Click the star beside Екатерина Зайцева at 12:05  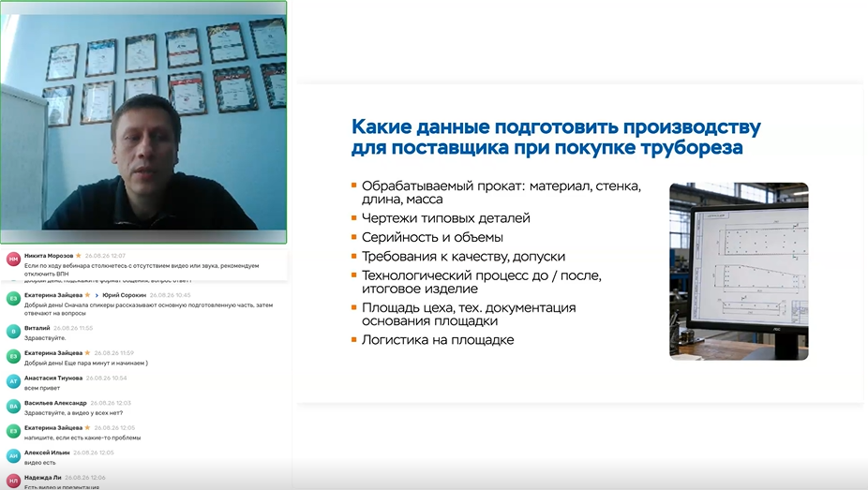click(87, 427)
